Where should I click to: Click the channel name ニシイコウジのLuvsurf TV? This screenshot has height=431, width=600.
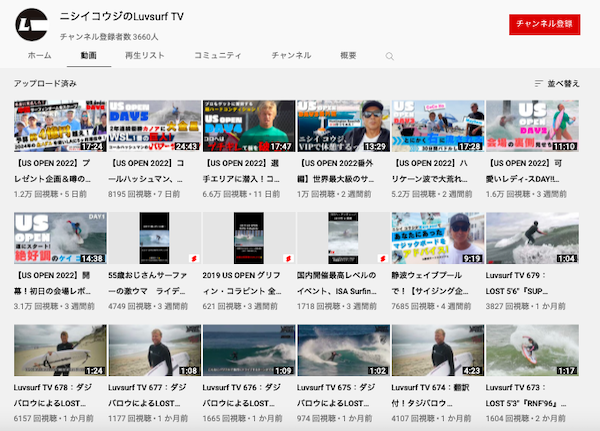[x=122, y=16]
